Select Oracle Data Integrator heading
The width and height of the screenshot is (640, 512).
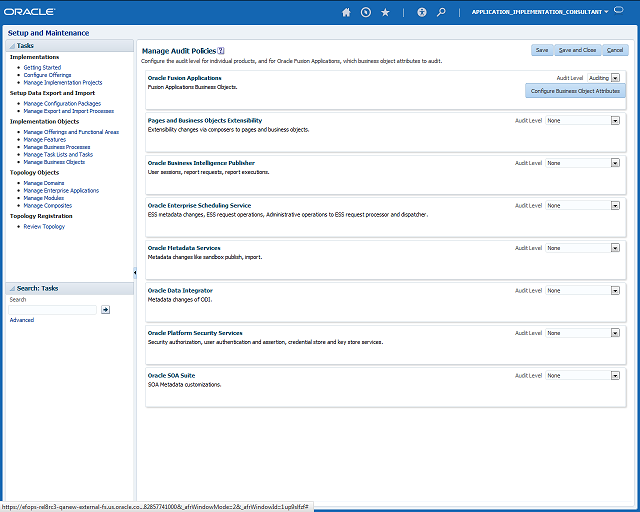pos(180,290)
